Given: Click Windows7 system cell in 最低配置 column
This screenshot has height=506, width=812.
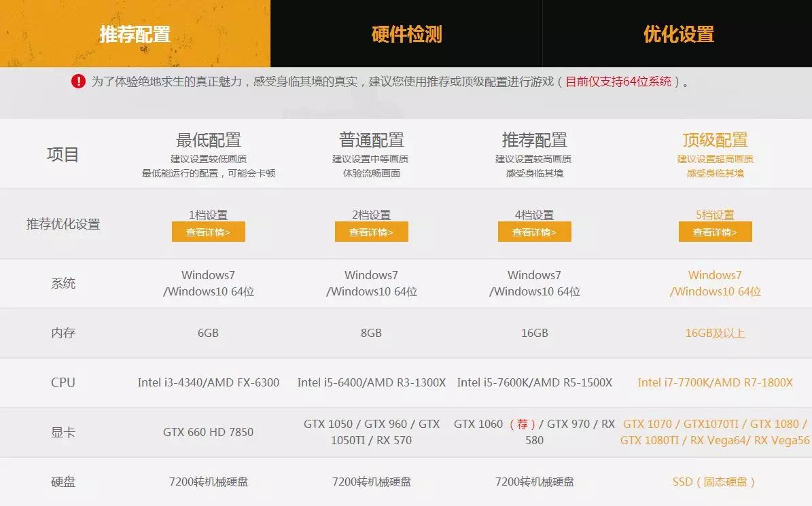Looking at the screenshot, I should click(x=208, y=283).
